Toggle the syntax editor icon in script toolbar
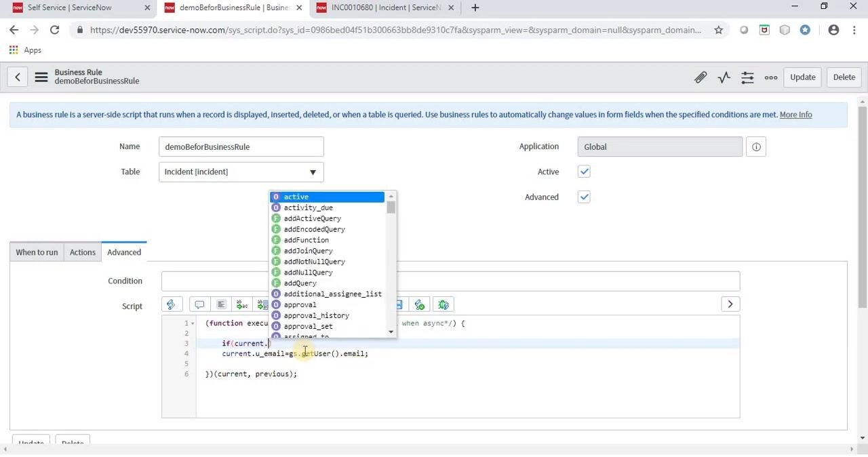This screenshot has width=868, height=457. [x=171, y=305]
